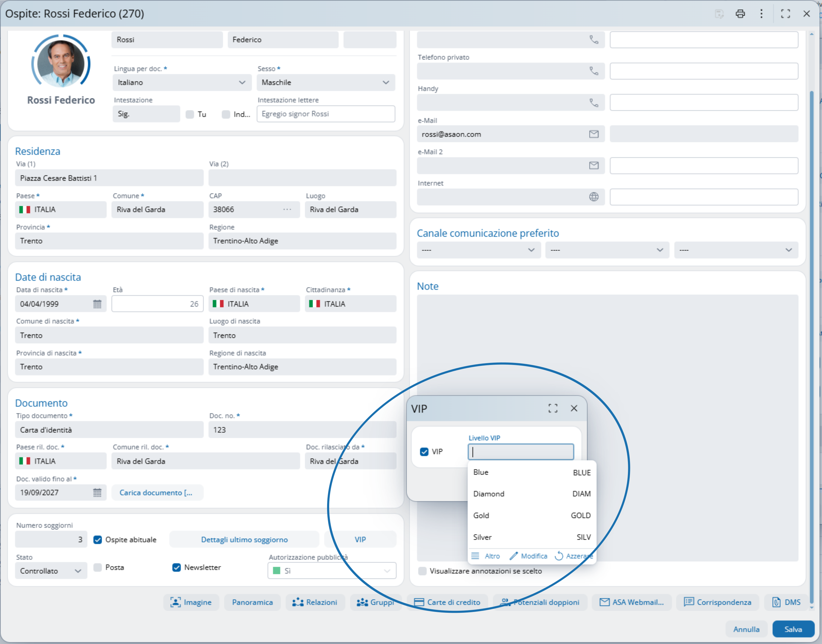Click the Salva button
This screenshot has height=644, width=822.
point(793,629)
